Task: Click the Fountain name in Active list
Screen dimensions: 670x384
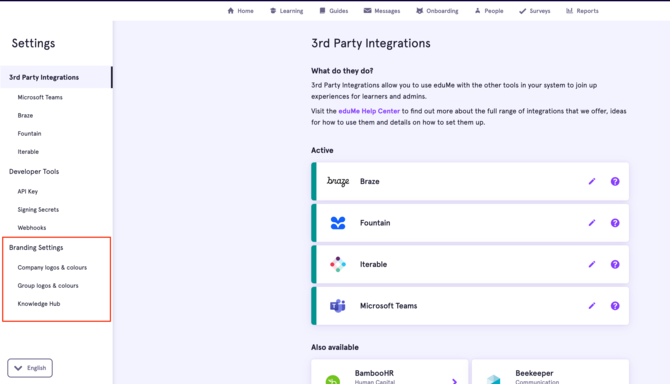Action: click(375, 223)
